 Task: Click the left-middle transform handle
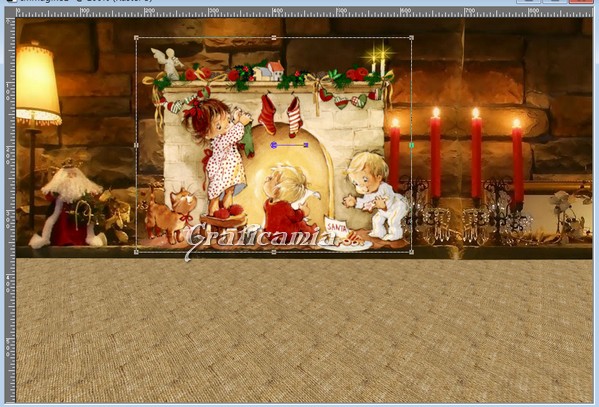(x=136, y=145)
